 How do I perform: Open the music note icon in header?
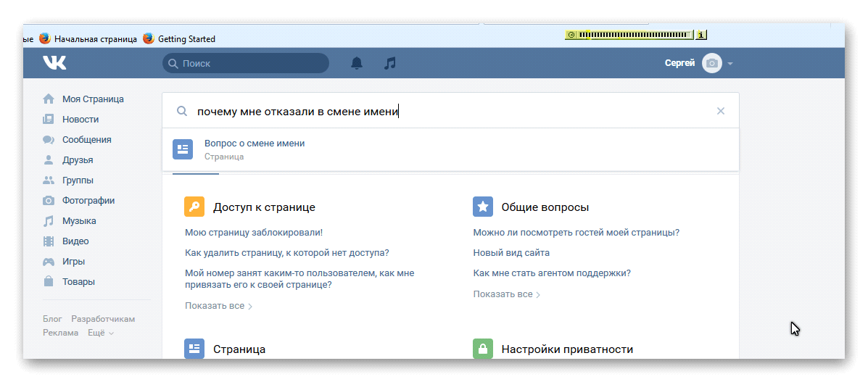click(390, 63)
